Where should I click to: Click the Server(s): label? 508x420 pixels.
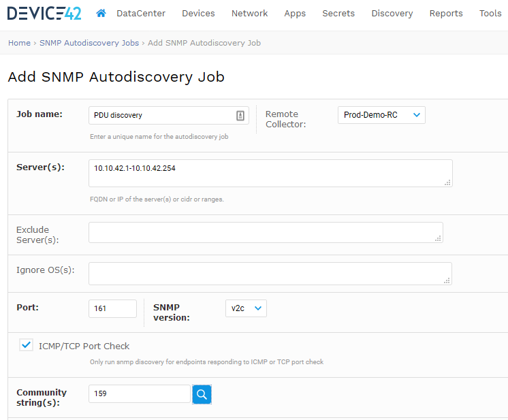point(40,167)
